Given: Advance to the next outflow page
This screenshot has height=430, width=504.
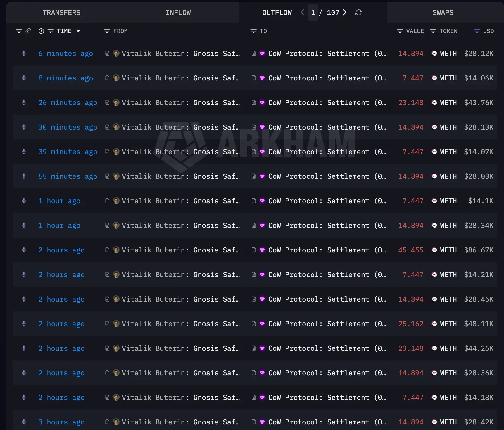Looking at the screenshot, I should pyautogui.click(x=345, y=12).
